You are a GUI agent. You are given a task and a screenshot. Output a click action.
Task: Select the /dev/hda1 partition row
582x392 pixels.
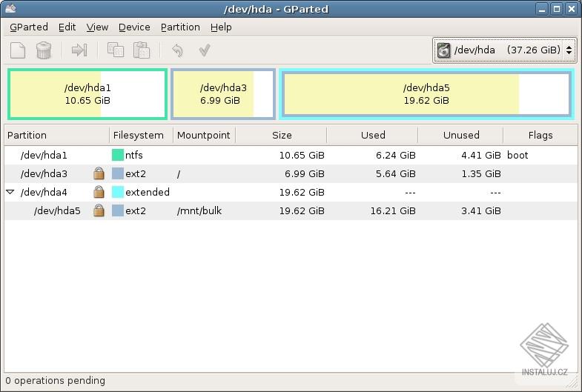[291, 155]
